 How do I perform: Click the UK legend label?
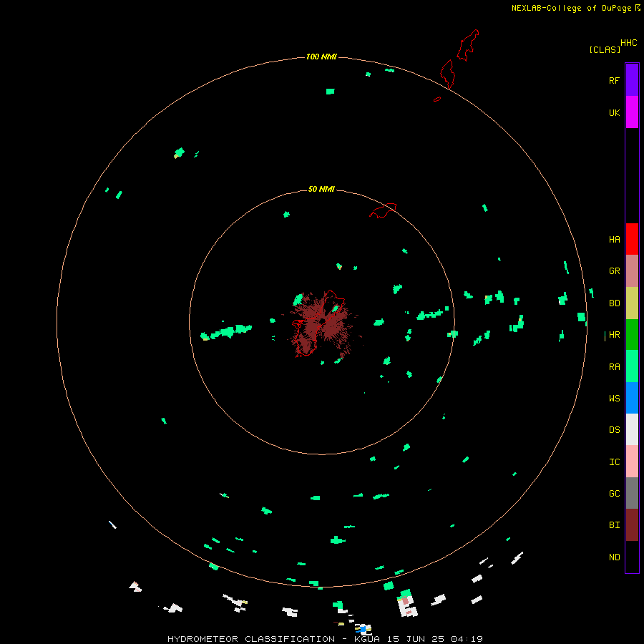tap(614, 112)
